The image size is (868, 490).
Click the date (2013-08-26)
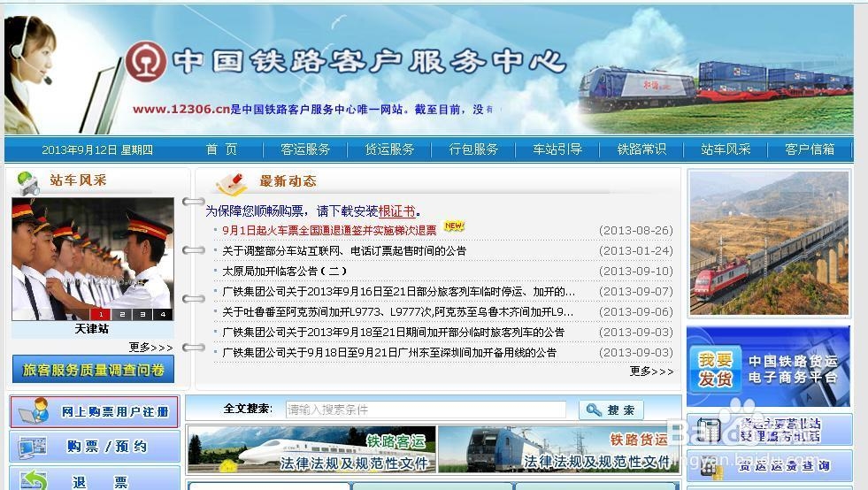[636, 230]
